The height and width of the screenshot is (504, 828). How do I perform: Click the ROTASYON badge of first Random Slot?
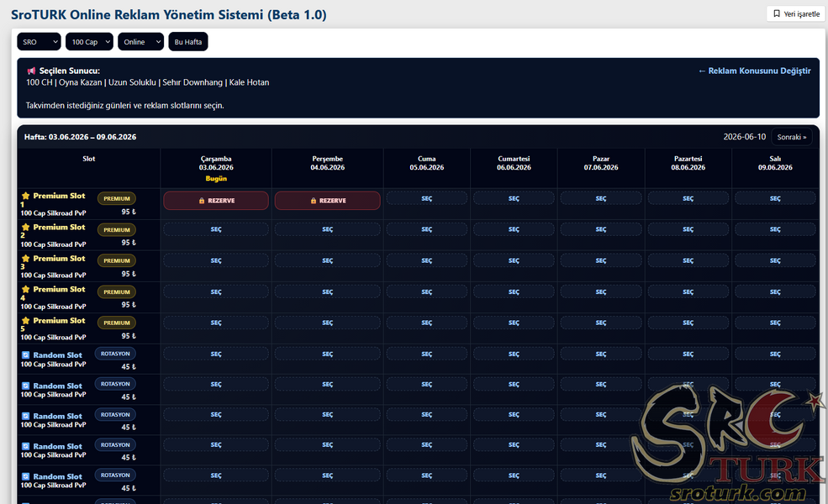pyautogui.click(x=115, y=354)
